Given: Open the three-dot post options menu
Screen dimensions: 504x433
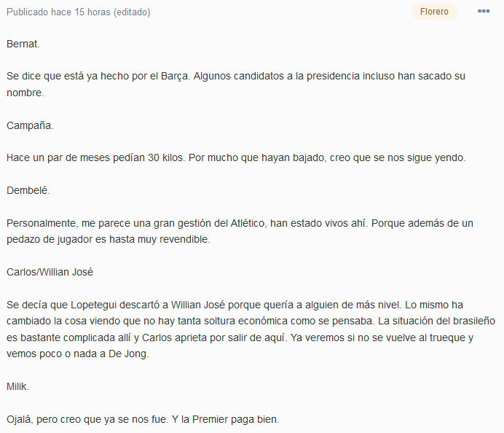Looking at the screenshot, I should [x=484, y=11].
